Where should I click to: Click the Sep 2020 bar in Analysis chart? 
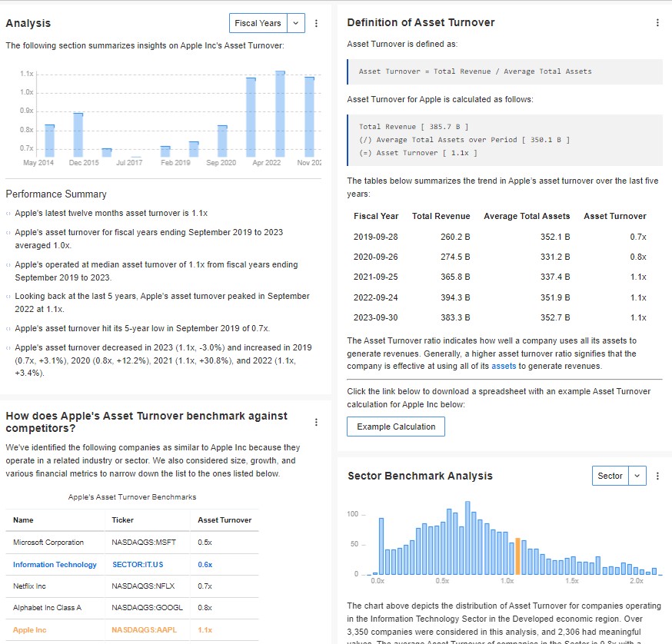222,141
